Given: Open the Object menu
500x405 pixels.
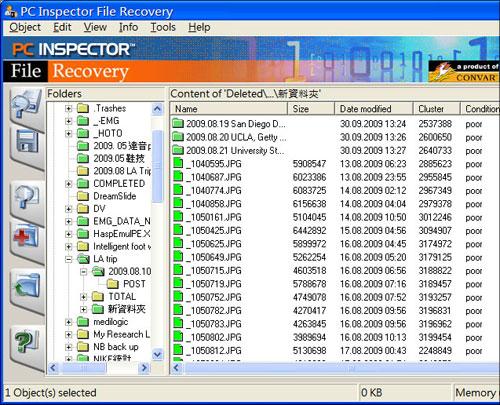Looking at the screenshot, I should click(25, 27).
